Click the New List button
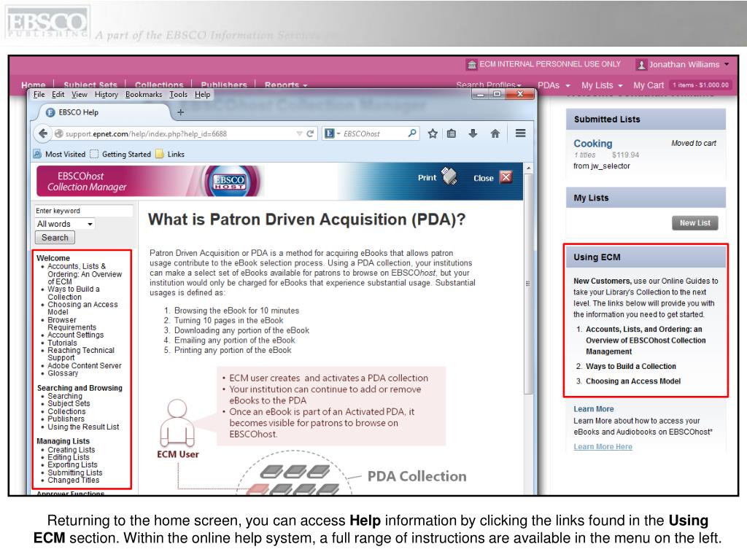Screen dimensions: 747x560 694,223
